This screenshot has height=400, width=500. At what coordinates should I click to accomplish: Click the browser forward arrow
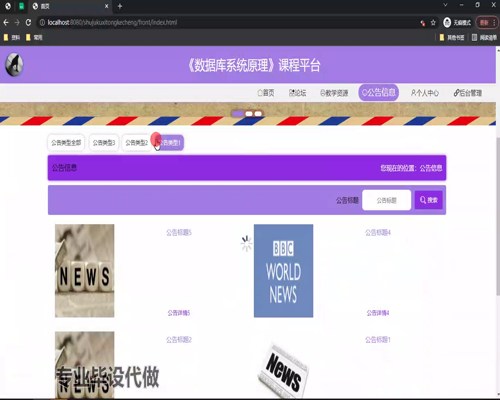pos(17,22)
